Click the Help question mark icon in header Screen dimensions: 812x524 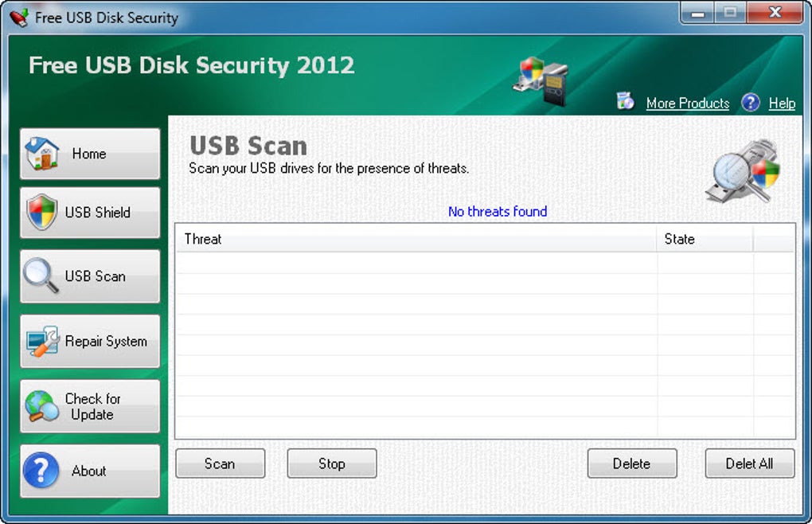pos(751,103)
